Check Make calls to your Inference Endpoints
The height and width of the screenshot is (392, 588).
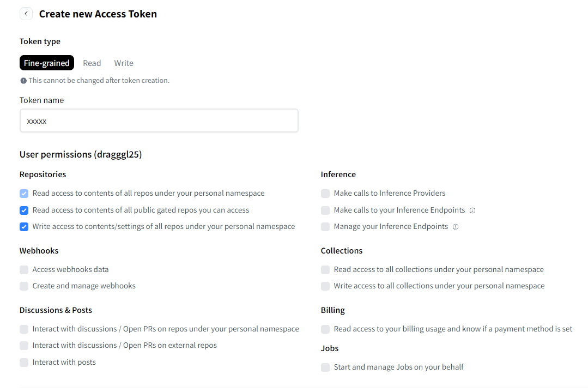pyautogui.click(x=325, y=210)
